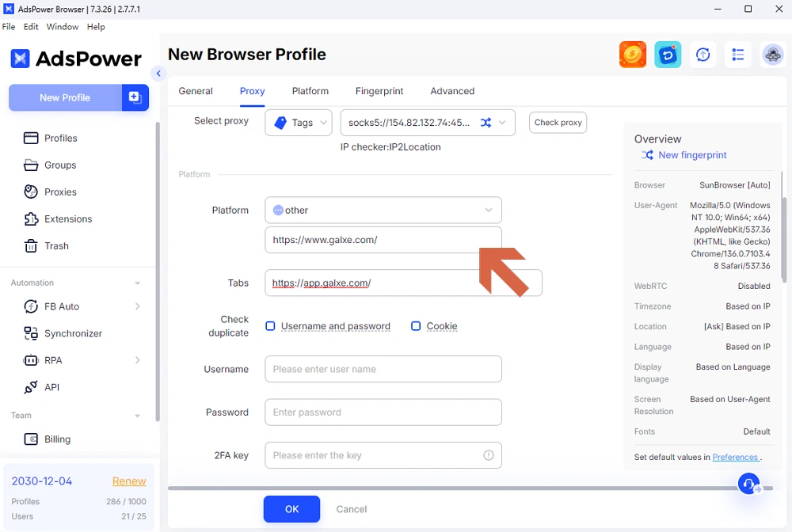Switch to the Platform tab
The width and height of the screenshot is (792, 532).
click(310, 91)
